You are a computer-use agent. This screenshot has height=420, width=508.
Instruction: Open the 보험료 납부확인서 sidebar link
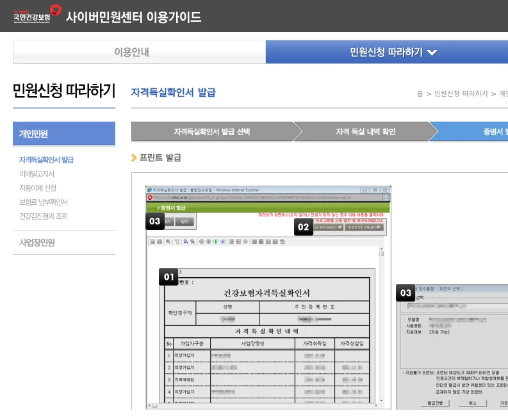tap(44, 202)
